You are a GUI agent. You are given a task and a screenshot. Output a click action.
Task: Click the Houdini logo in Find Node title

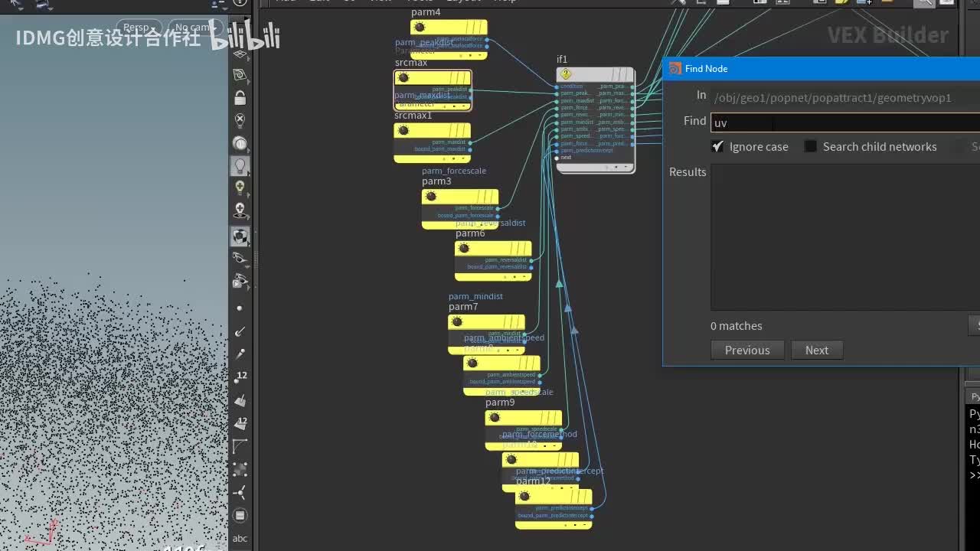coord(675,68)
